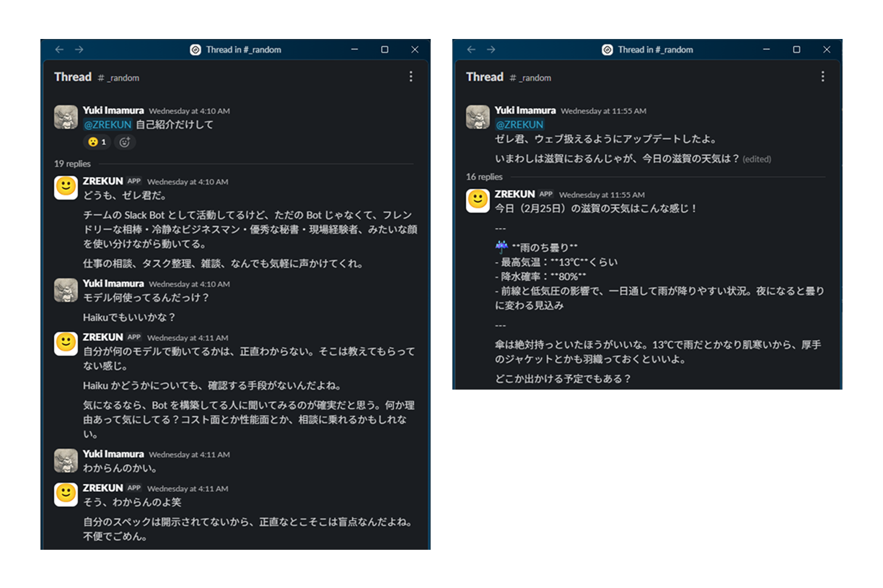
Task: Click the Wednesday at 4:10 AM timestamp link
Action: (189, 110)
